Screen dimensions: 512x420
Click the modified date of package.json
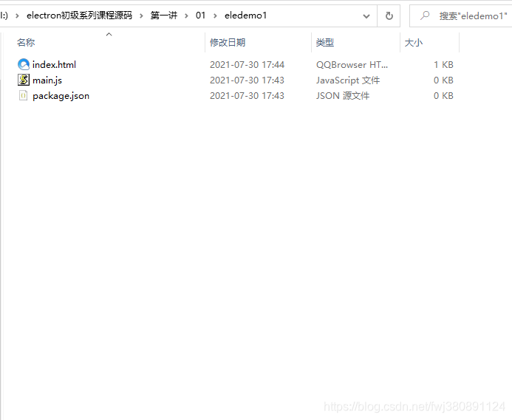click(247, 96)
